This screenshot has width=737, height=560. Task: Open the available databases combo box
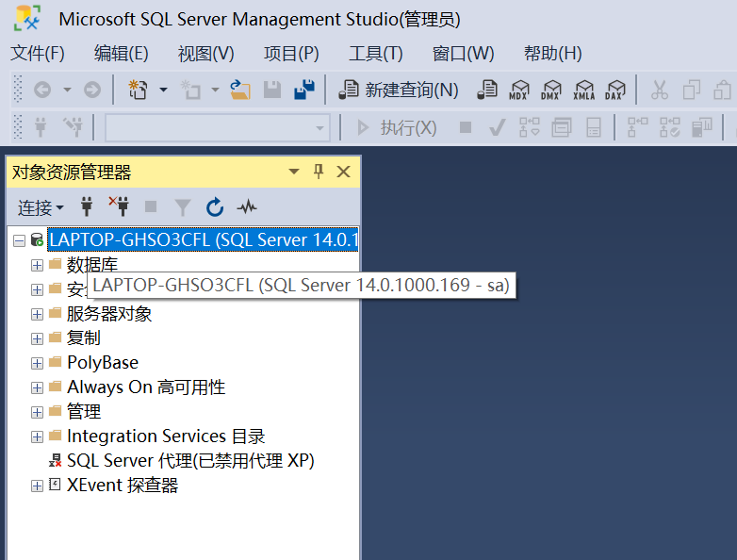217,127
